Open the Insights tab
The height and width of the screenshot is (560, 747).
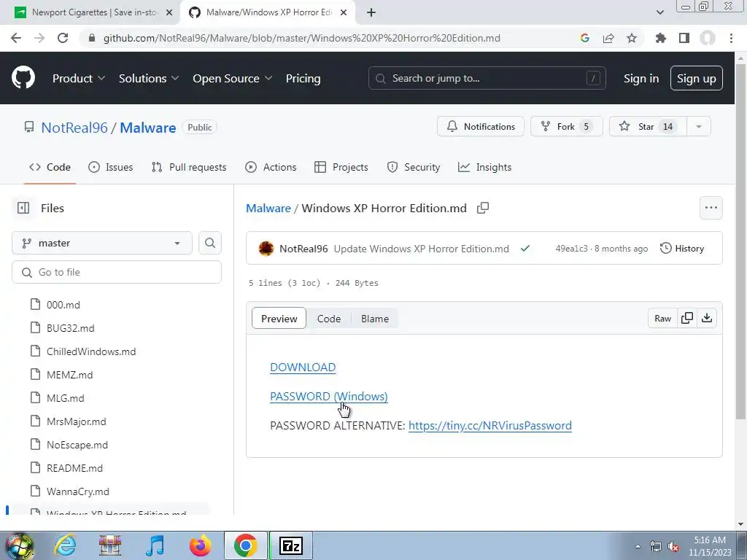coord(484,167)
